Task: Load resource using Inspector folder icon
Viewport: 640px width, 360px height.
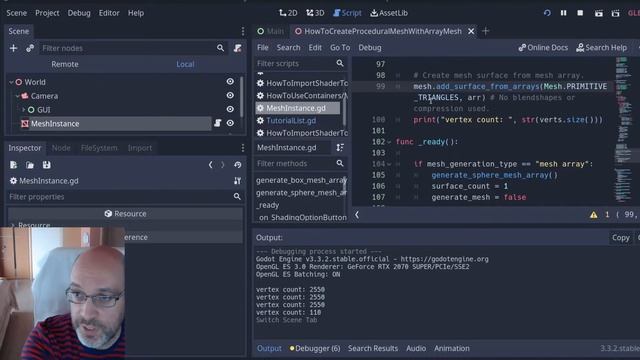Action: [x=30, y=165]
